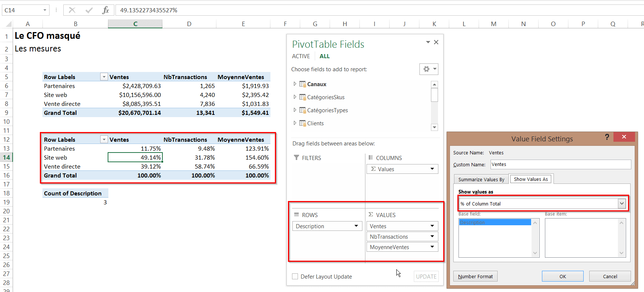Click the Canaux table icon
This screenshot has width=644, height=292.
(302, 84)
